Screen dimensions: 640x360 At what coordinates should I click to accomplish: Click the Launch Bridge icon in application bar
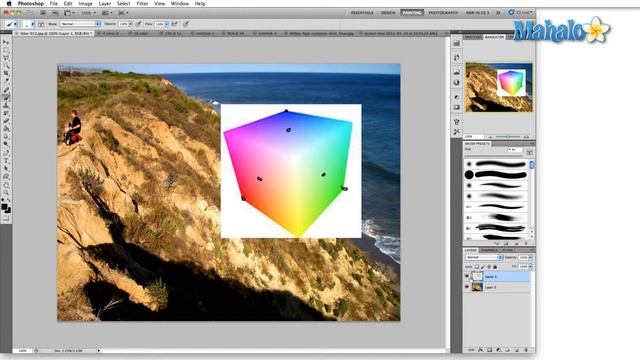point(43,13)
